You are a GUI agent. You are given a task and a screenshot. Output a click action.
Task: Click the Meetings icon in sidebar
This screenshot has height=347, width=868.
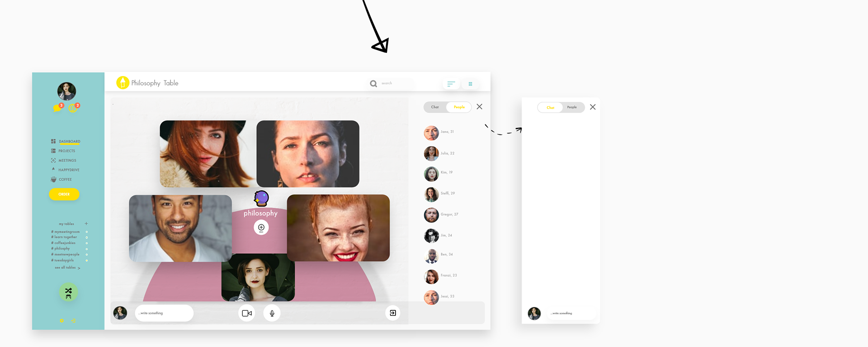(53, 160)
